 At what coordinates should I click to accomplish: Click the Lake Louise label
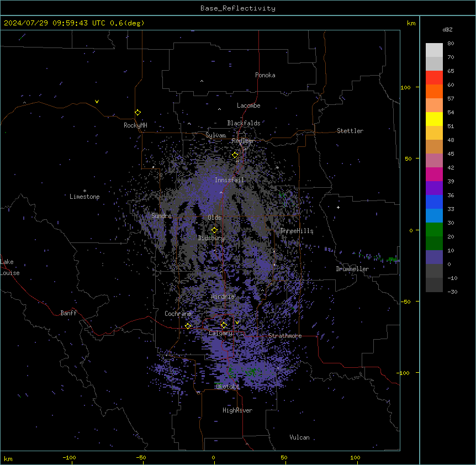coord(10,267)
